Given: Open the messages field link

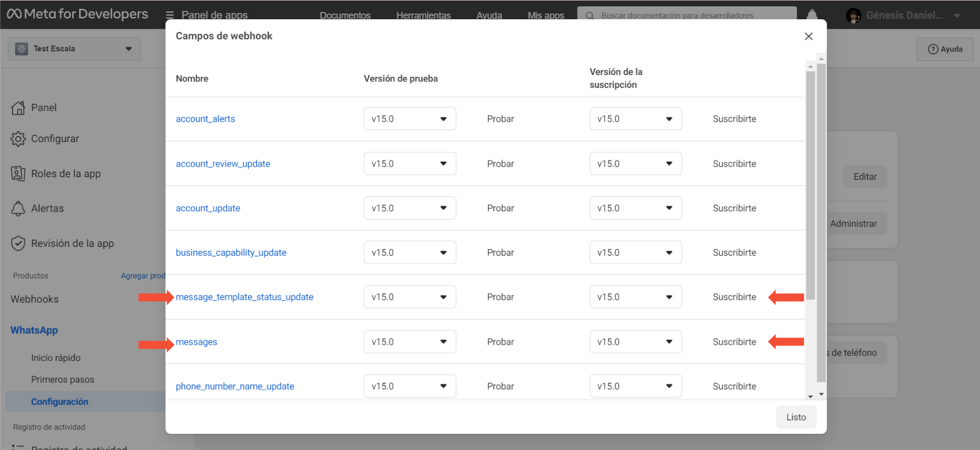Looking at the screenshot, I should (x=197, y=342).
